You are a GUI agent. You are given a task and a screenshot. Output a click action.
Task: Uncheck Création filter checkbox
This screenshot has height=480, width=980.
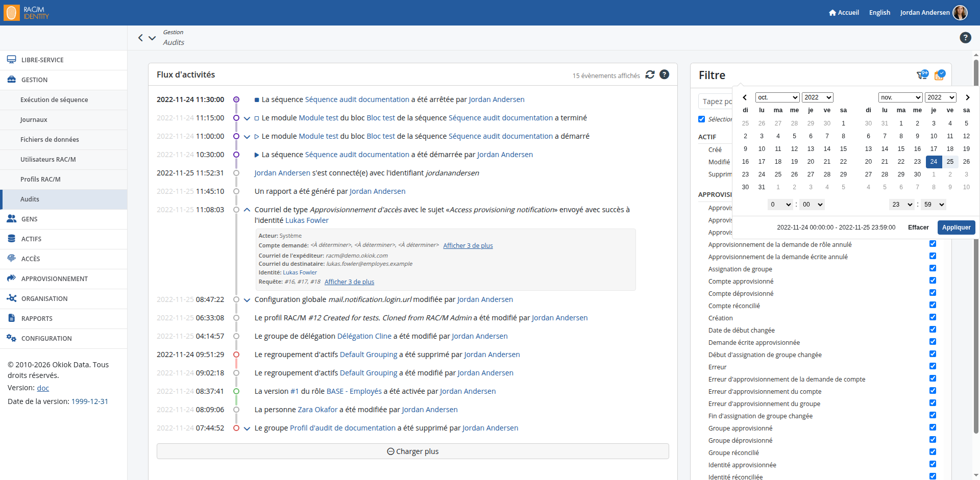(x=933, y=317)
